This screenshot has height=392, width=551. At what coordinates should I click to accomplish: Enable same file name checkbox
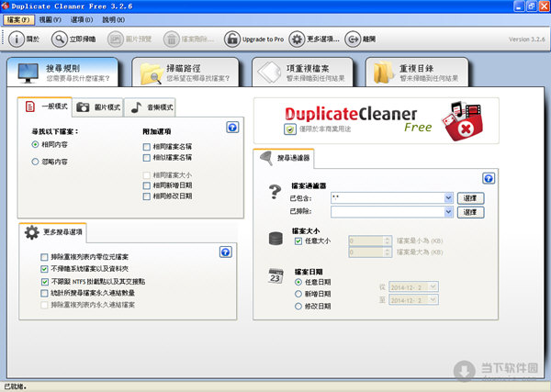pyautogui.click(x=147, y=147)
